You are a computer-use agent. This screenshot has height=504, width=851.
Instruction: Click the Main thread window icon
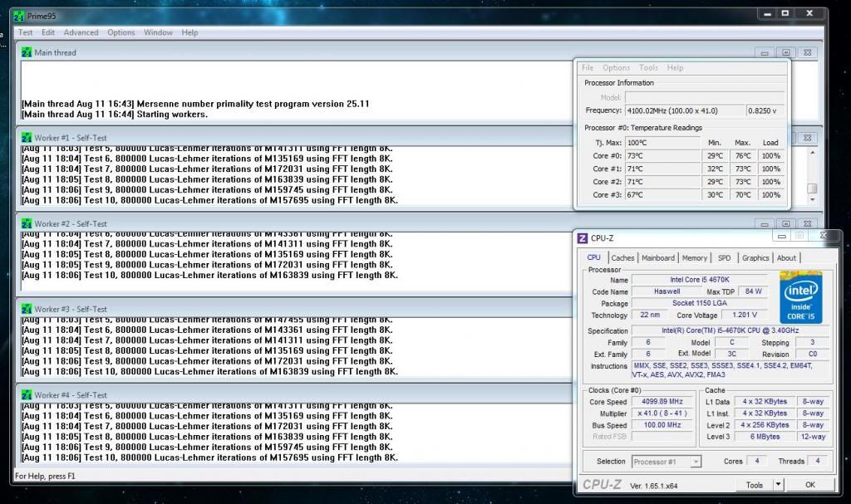[x=27, y=52]
